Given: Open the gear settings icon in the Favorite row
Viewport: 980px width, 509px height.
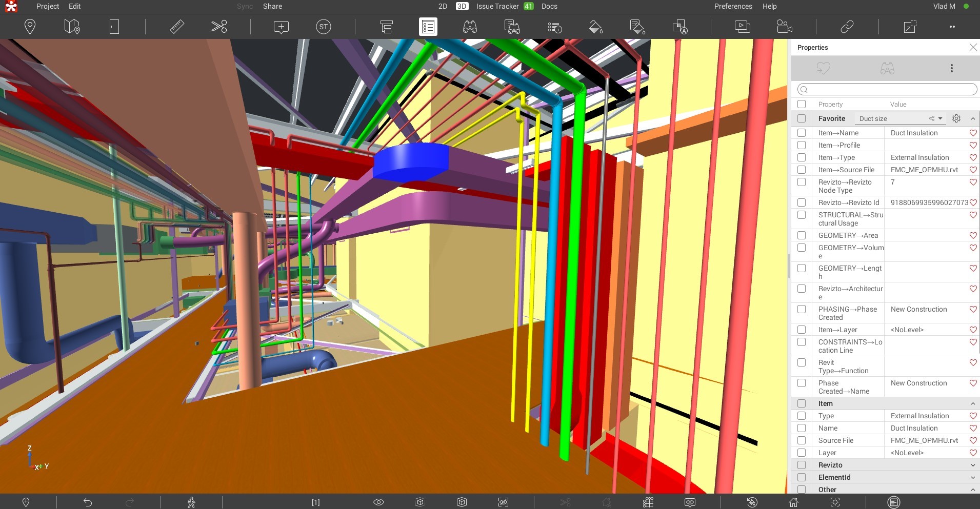Looking at the screenshot, I should point(956,118).
